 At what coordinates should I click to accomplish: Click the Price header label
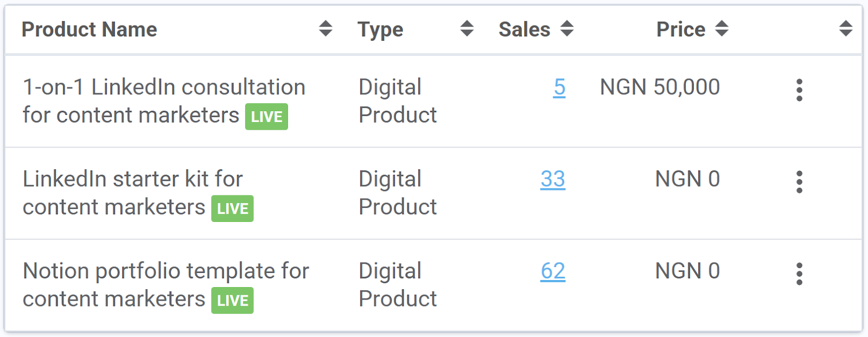pos(681,29)
